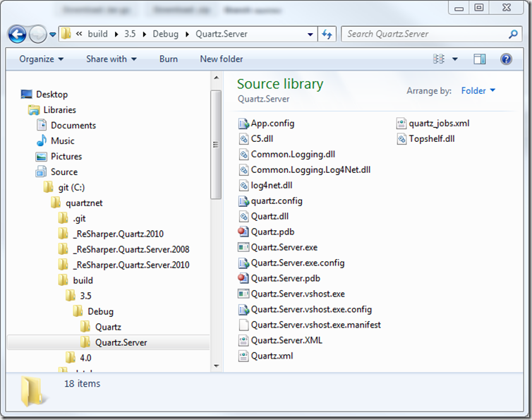532x420 pixels.
Task: Open the Arrange by Folder dropdown
Action: tap(478, 90)
